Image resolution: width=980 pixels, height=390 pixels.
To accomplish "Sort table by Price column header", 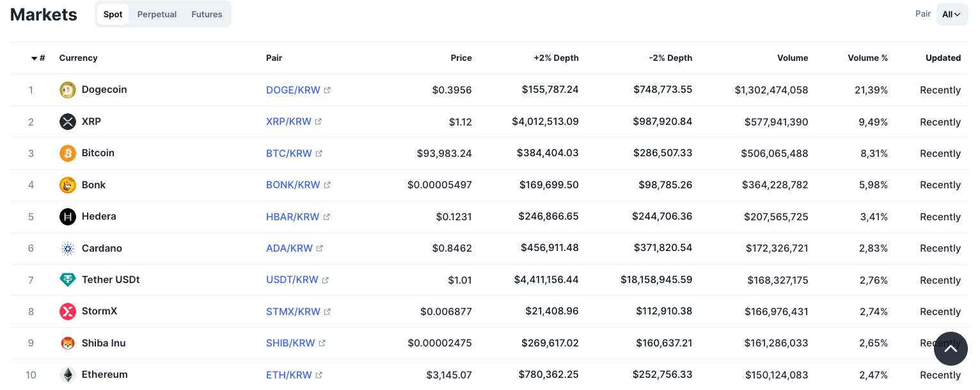I will click(x=461, y=58).
